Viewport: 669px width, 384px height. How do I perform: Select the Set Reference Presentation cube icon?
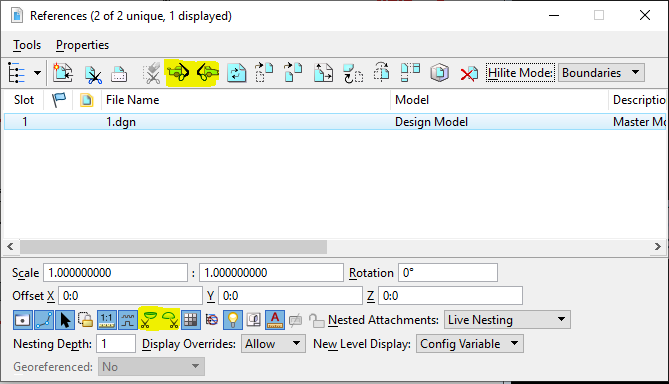(x=439, y=73)
